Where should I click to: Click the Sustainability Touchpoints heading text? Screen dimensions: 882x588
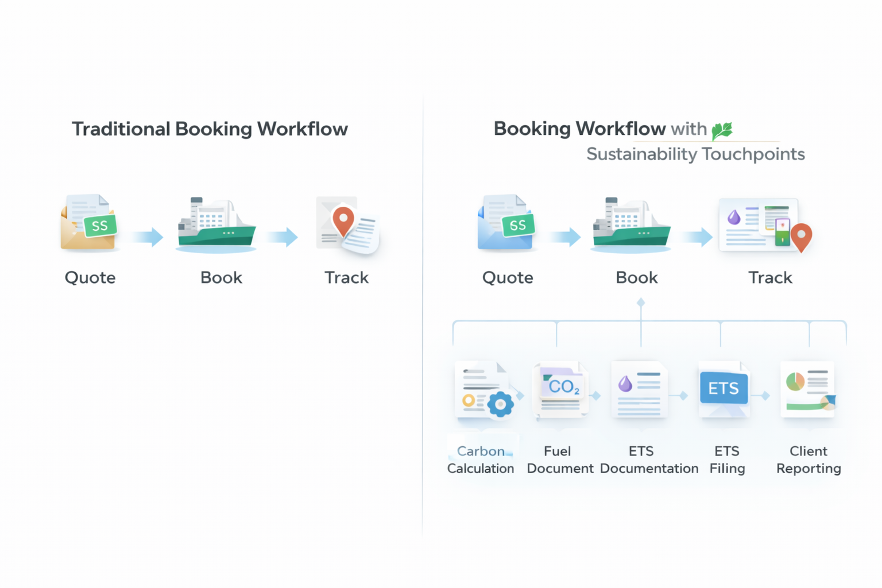pos(695,154)
